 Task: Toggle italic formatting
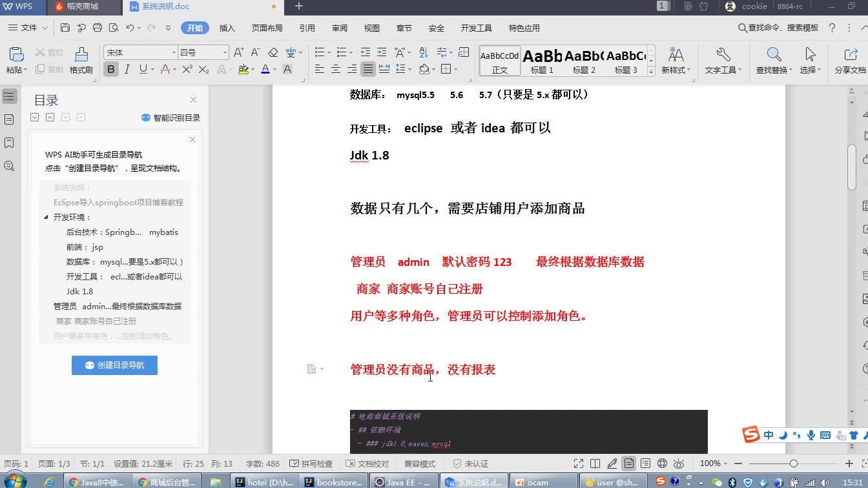[x=127, y=69]
